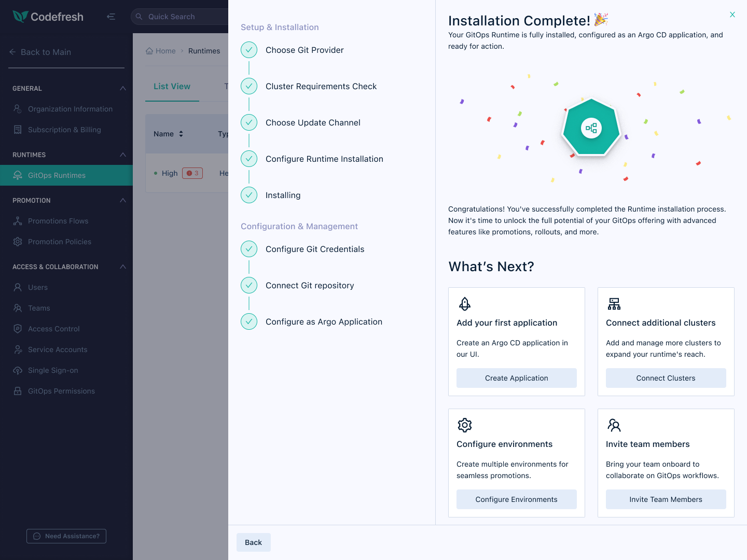
Task: Click the Need Assistance? button
Action: pyautogui.click(x=66, y=536)
